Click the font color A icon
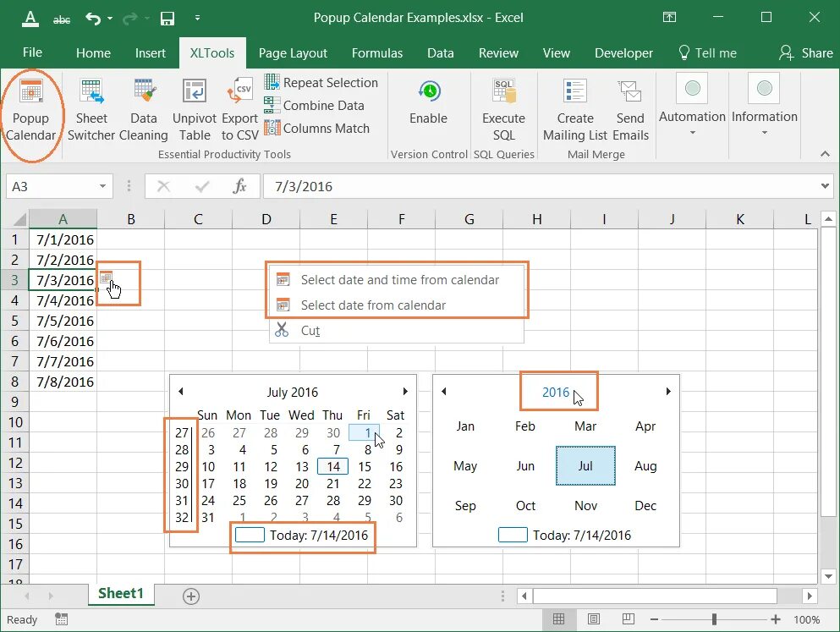Image resolution: width=840 pixels, height=632 pixels. coord(30,19)
